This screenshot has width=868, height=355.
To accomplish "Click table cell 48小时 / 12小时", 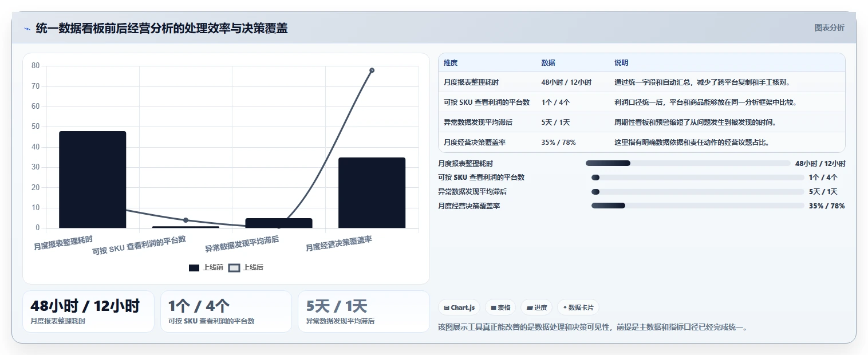I will tap(566, 82).
